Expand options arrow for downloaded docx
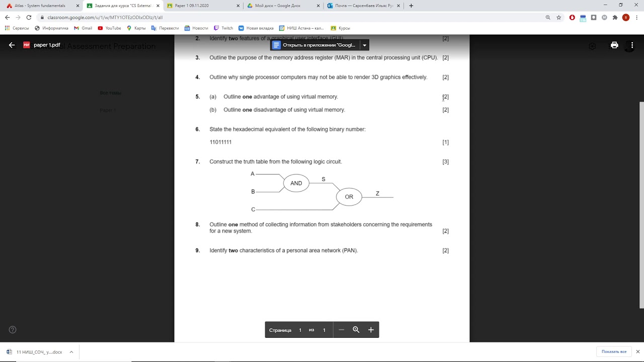Screen dimensions: 644x362 pyautogui.click(x=71, y=352)
